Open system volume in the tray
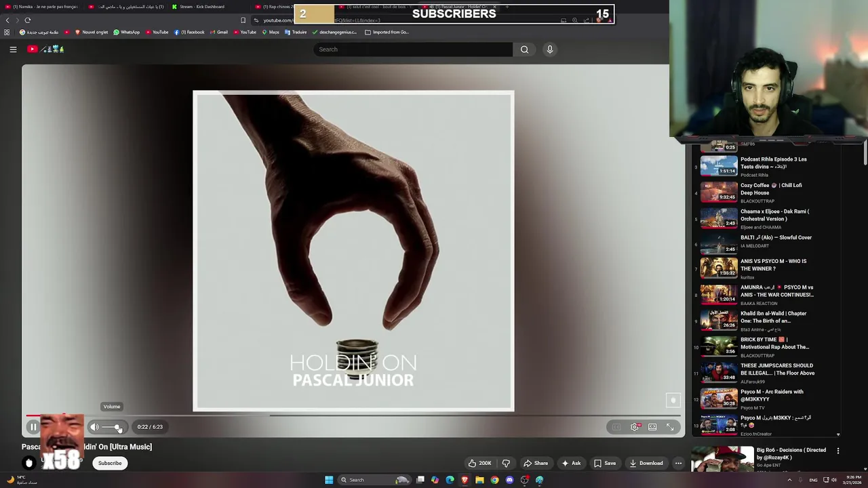The height and width of the screenshot is (488, 868). (x=834, y=480)
